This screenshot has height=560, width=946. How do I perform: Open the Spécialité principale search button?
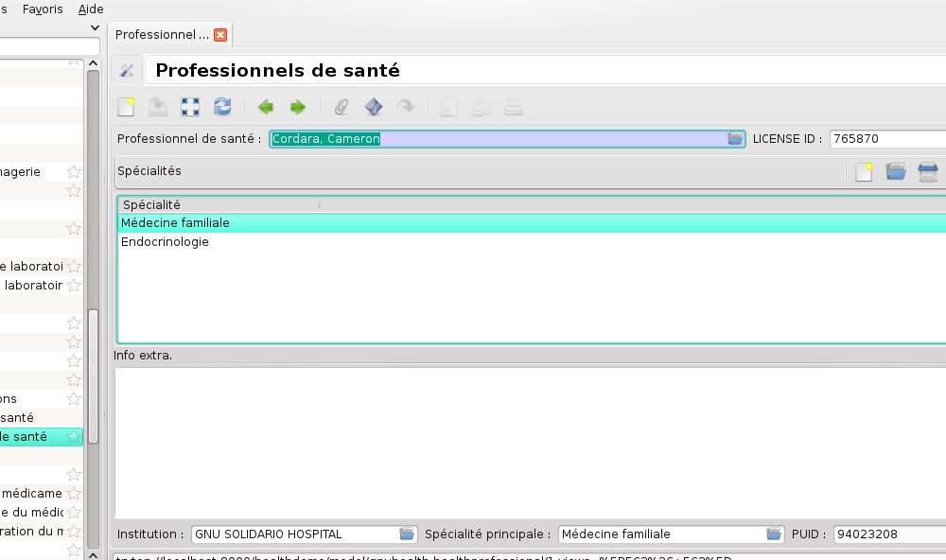tap(774, 534)
